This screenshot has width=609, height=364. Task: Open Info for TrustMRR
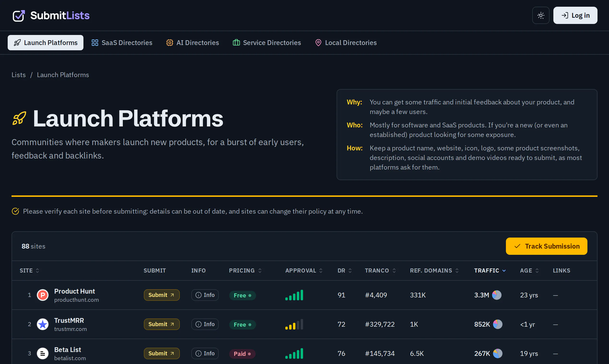pyautogui.click(x=205, y=324)
